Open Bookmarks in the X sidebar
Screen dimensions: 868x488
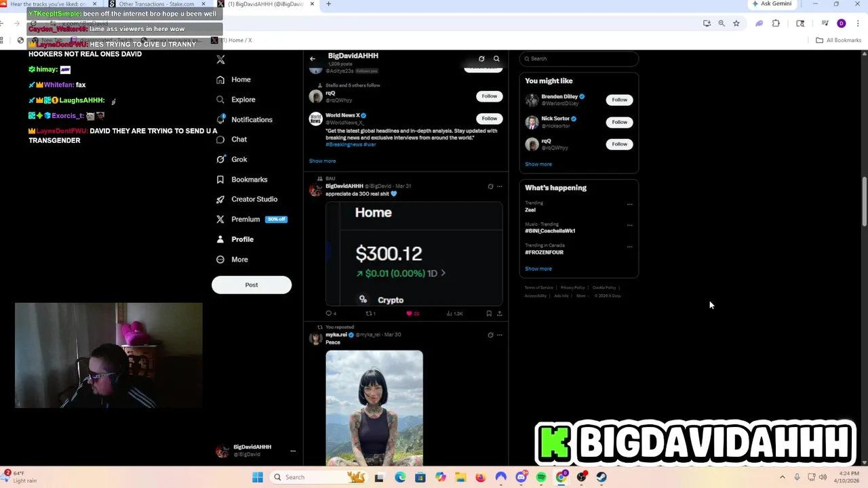(x=241, y=180)
